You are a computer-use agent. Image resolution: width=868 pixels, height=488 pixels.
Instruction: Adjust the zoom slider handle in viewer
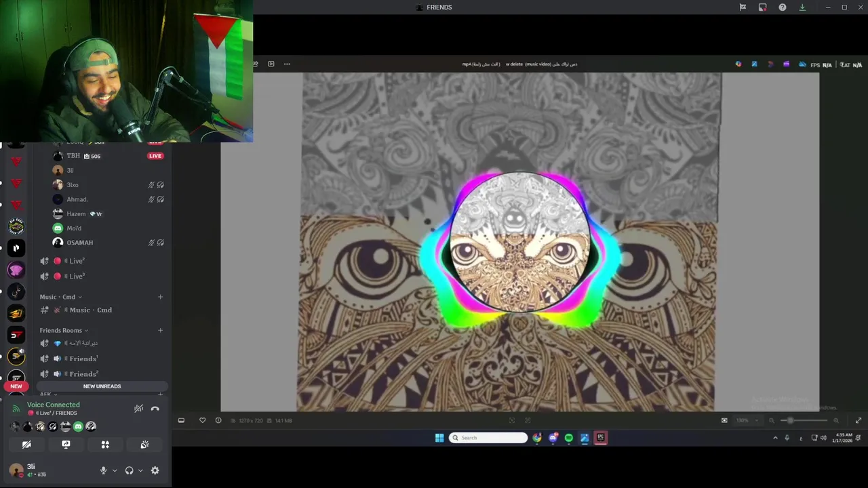pyautogui.click(x=790, y=421)
